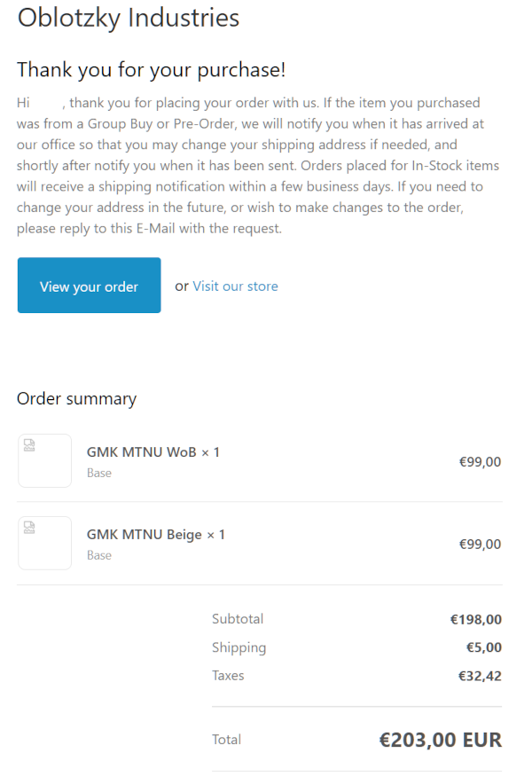Click the Taxes amount €32,42
532x784 pixels.
click(480, 677)
